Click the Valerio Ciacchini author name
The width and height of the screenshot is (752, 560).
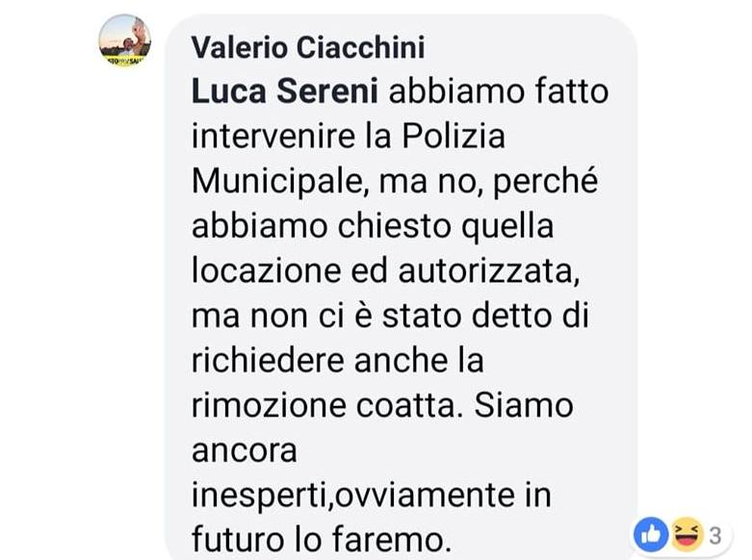point(308,47)
